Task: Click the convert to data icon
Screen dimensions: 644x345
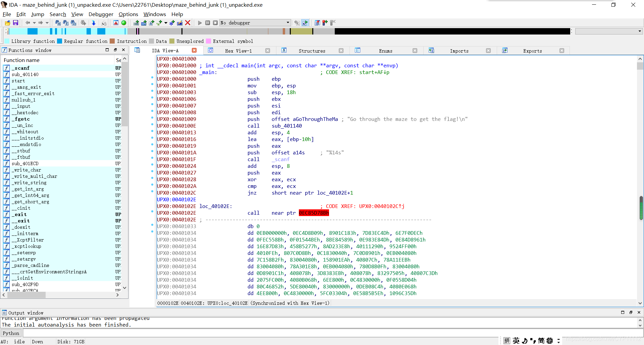Action: point(144,23)
